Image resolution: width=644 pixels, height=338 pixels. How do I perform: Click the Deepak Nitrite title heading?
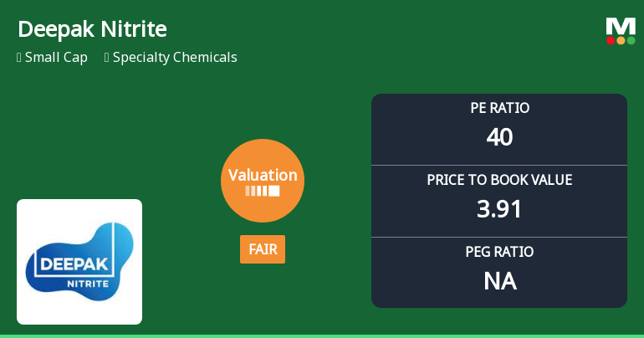click(92, 29)
